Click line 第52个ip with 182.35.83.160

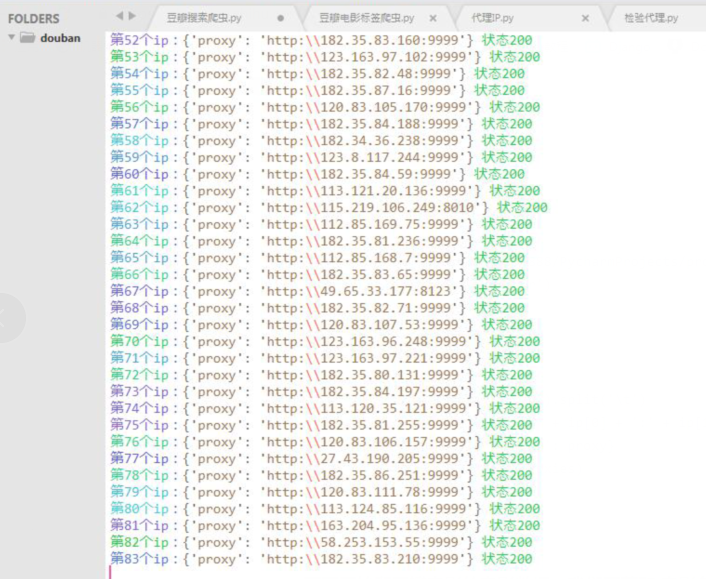tap(321, 40)
